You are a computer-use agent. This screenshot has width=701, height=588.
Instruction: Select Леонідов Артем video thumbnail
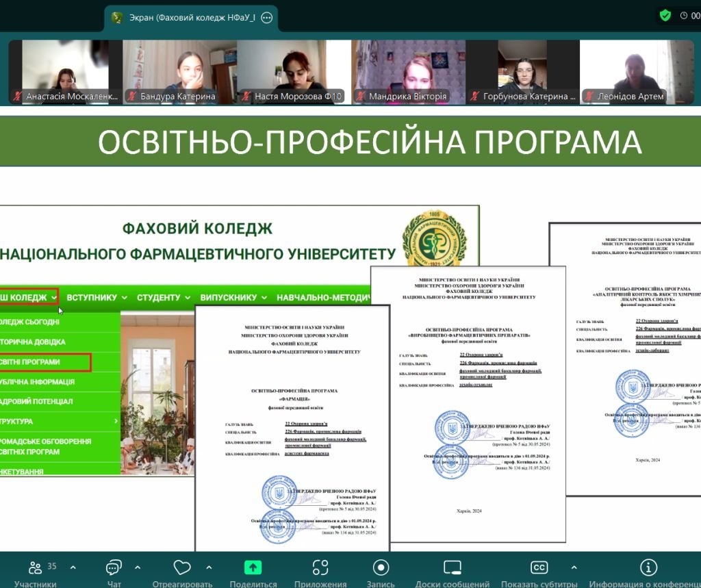point(637,72)
